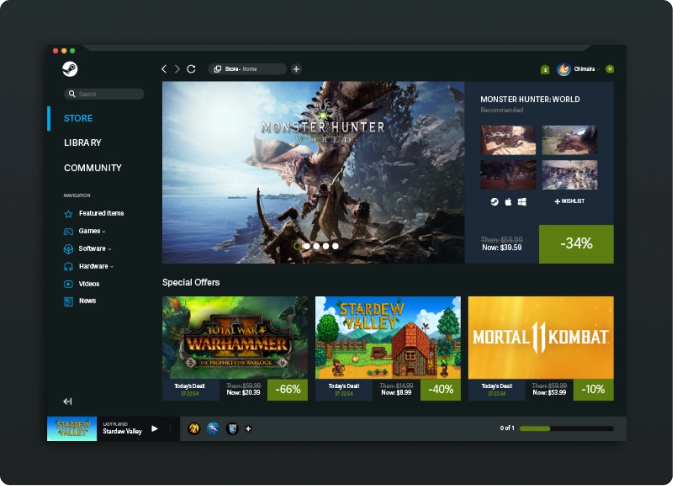673x486 pixels.
Task: Launch the blue bird game icon in bottom bar
Action: tap(213, 428)
